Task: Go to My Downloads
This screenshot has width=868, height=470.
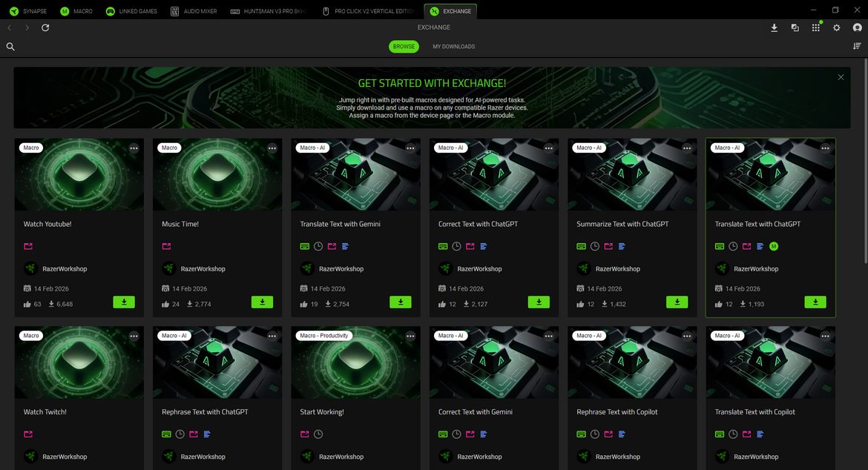Action: 453,47
